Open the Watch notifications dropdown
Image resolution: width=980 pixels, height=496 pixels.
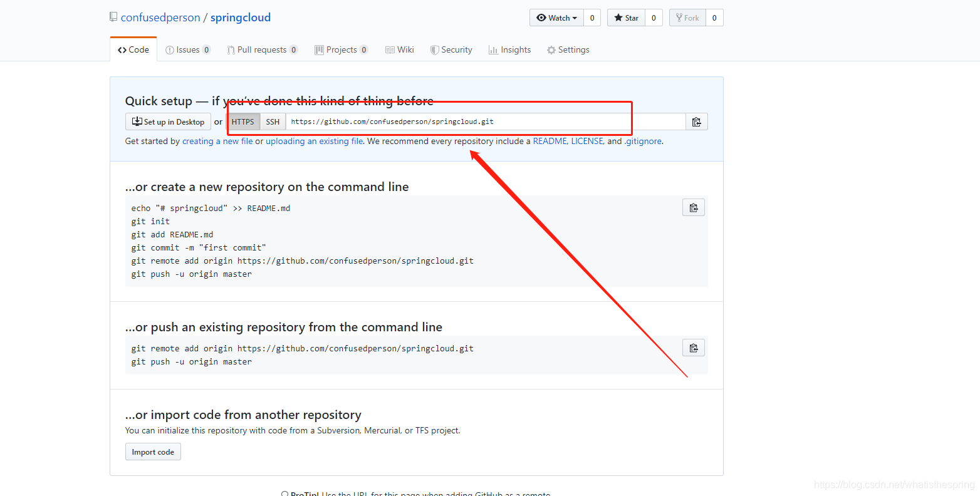[x=556, y=18]
